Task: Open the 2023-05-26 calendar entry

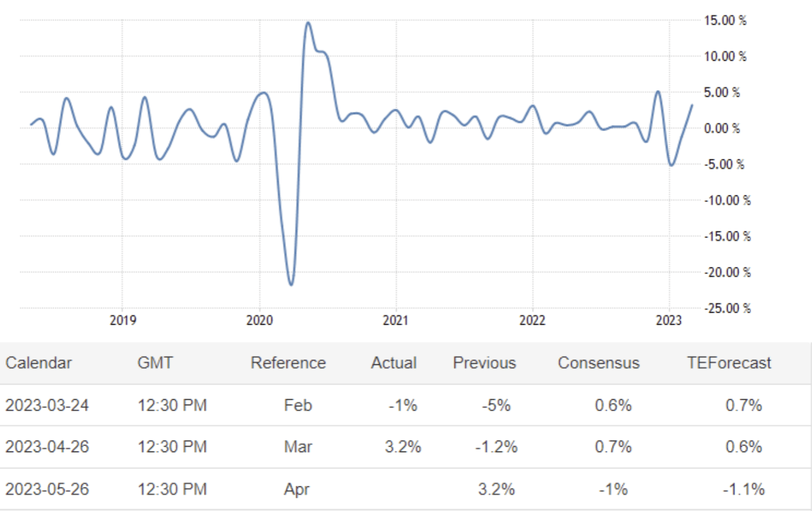Action: point(47,489)
